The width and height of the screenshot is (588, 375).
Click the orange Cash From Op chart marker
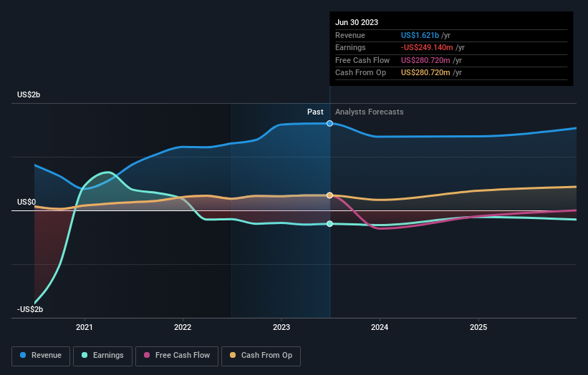click(x=329, y=195)
